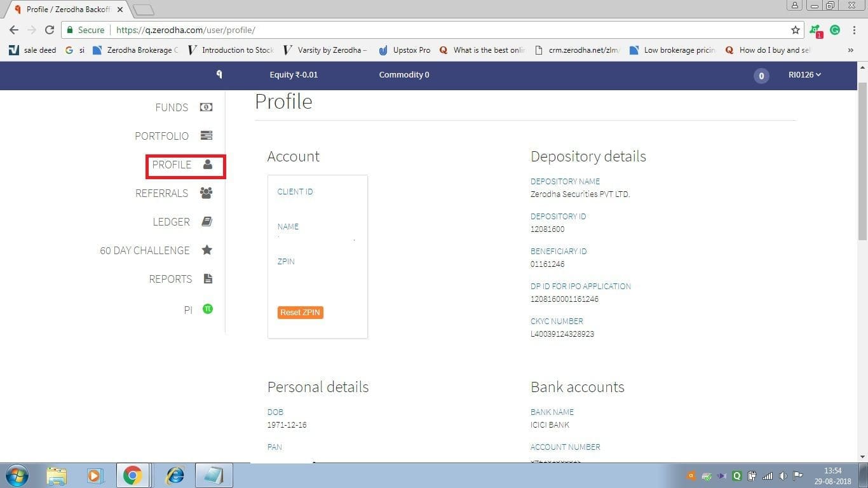Open the REFERRALS menu item
The height and width of the screenshot is (488, 868).
click(x=161, y=193)
